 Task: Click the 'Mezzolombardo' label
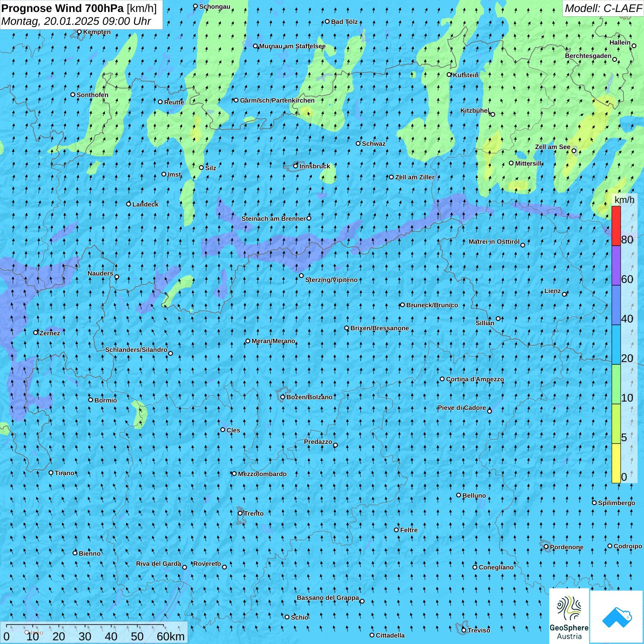coord(262,474)
